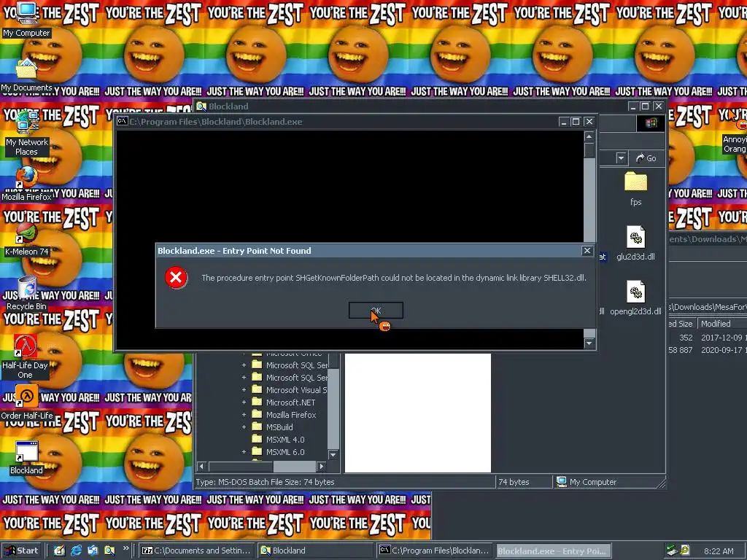Click the 2020-09-17 modified date entry
Image resolution: width=747 pixels, height=560 pixels.
coord(723,349)
